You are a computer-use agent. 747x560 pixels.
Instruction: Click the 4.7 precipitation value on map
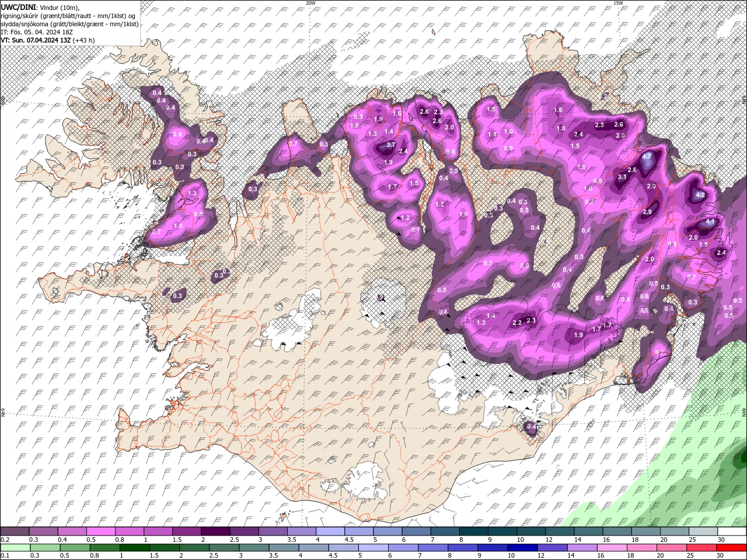click(647, 157)
